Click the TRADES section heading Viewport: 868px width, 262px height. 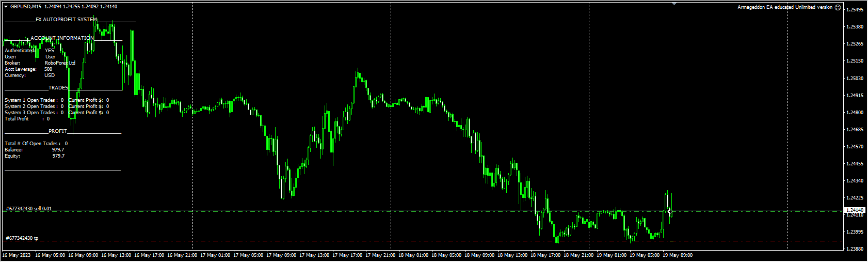click(x=58, y=88)
